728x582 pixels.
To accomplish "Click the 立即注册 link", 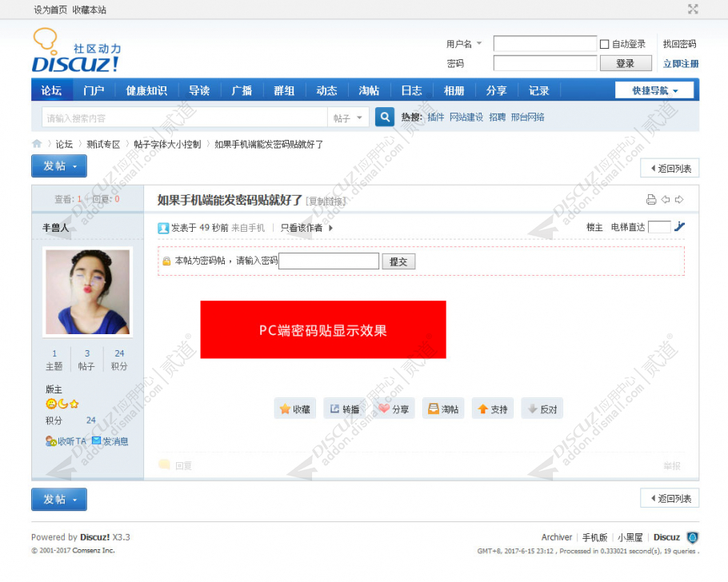I will [681, 64].
